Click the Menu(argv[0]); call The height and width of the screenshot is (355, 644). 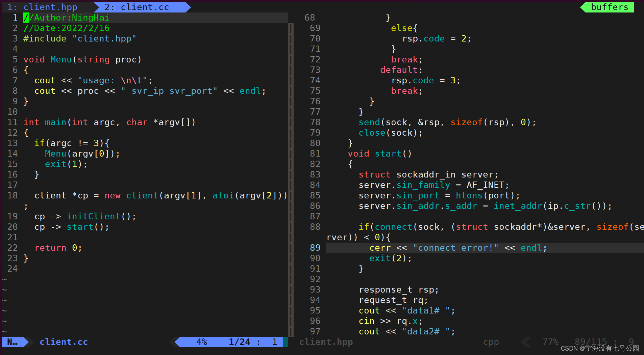(82, 154)
